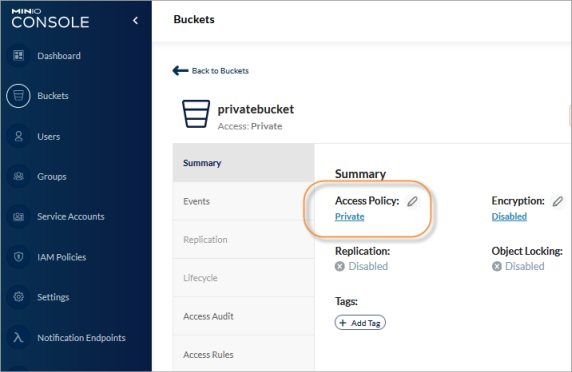Image resolution: width=572 pixels, height=372 pixels.
Task: Open the Users person icon
Action: (x=18, y=136)
